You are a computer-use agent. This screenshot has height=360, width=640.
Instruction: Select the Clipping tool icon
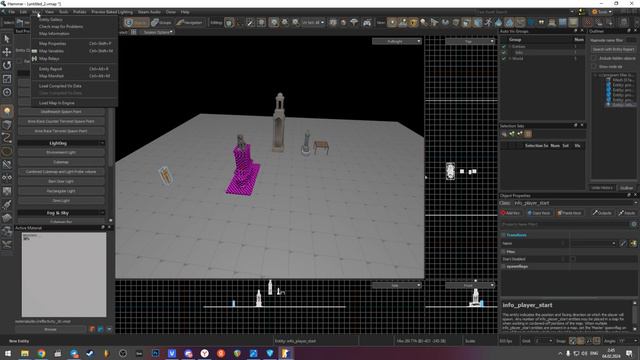7,164
